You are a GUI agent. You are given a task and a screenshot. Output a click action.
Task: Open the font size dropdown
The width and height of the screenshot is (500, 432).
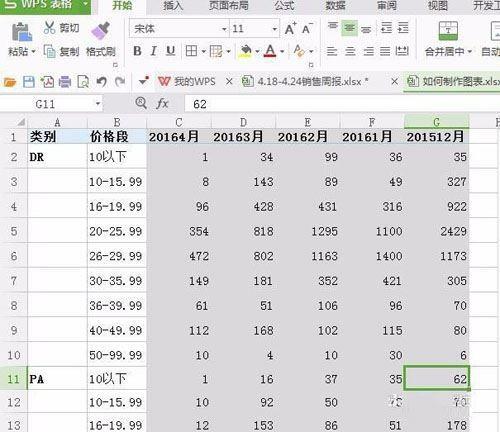coord(275,29)
